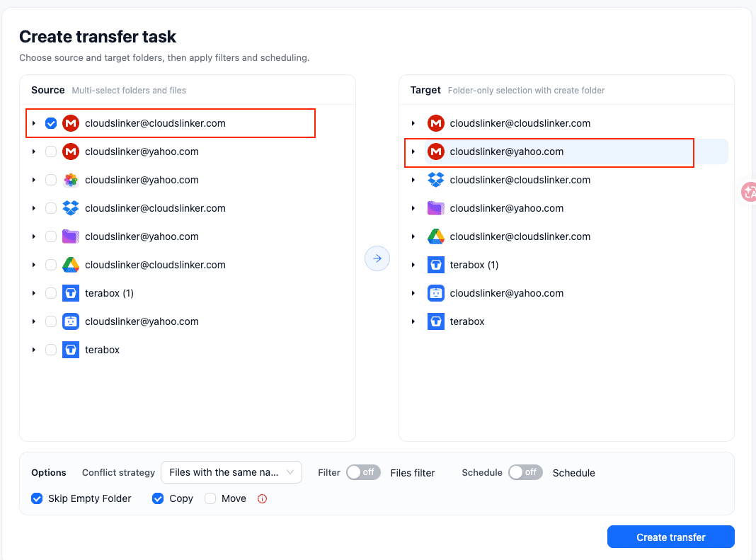The width and height of the screenshot is (756, 560).
Task: Select Target last "terabox" row text
Action: (x=467, y=321)
